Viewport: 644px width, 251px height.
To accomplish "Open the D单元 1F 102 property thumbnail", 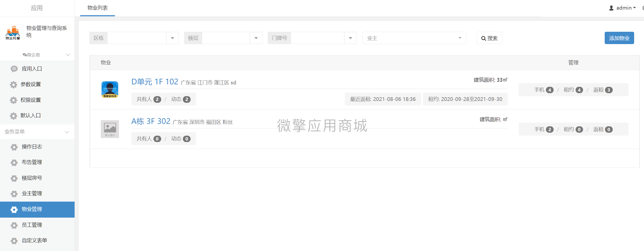I will tap(110, 89).
